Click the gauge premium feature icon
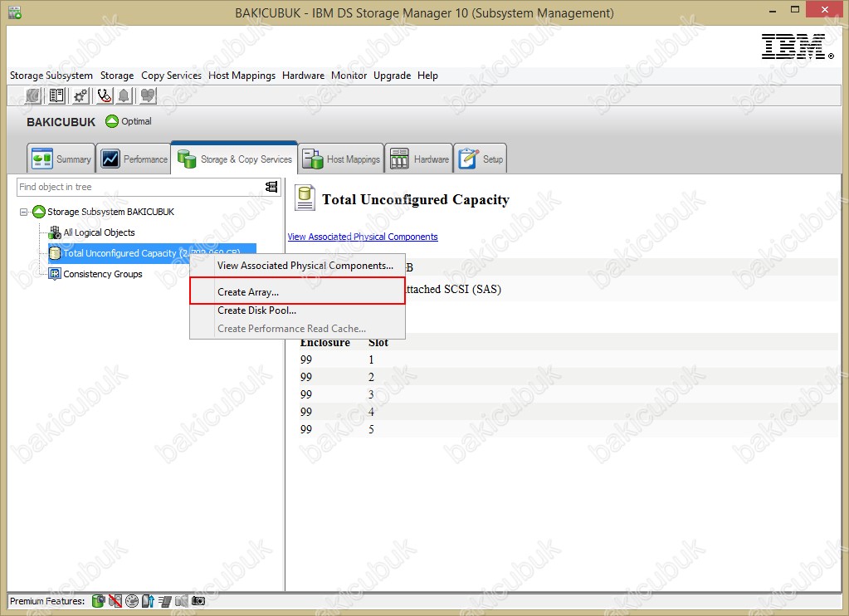The image size is (849, 616). (132, 601)
